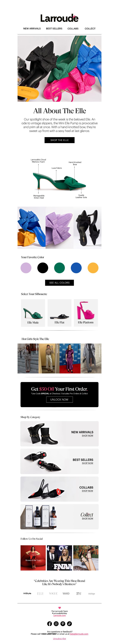
Task: Open the NEW ARRIVALS menu item
Action: [32, 28]
